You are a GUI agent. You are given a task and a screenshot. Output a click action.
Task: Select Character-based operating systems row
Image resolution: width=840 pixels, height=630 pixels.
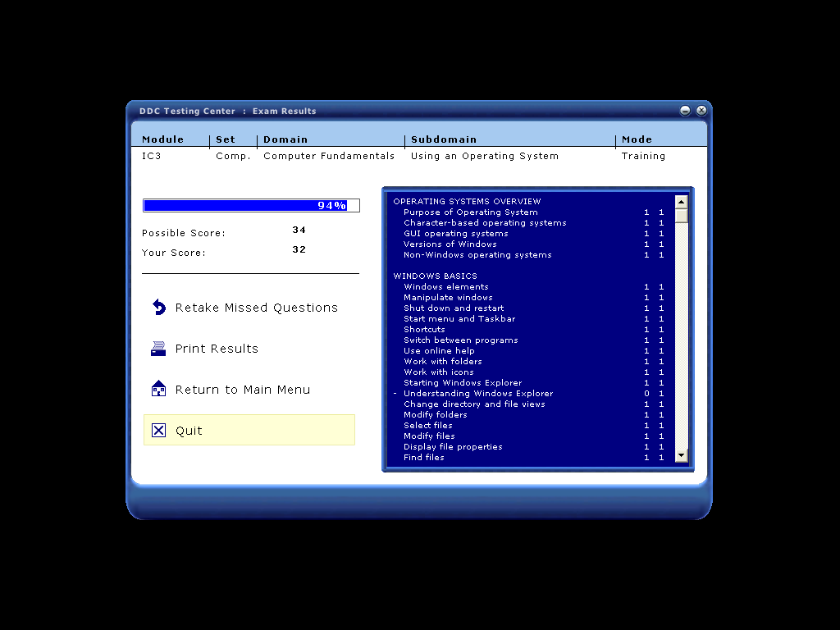[x=533, y=223]
